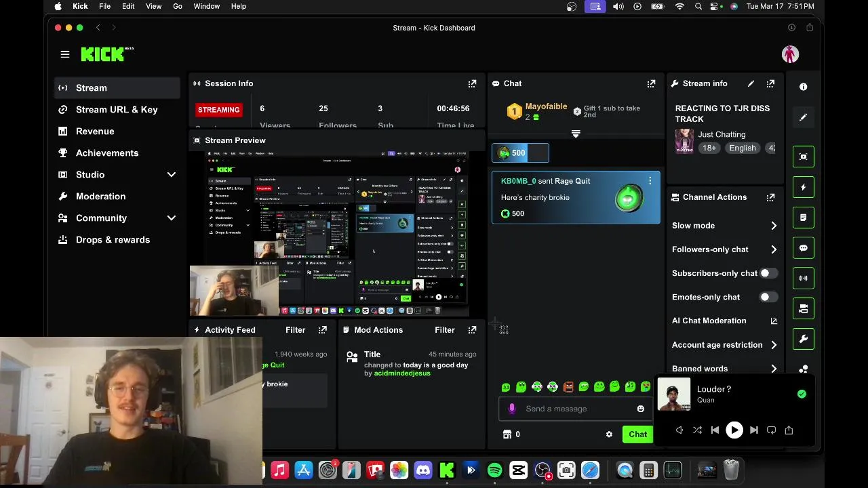Toggle repeat in the music player
This screenshot has width=868, height=488.
[x=771, y=430]
